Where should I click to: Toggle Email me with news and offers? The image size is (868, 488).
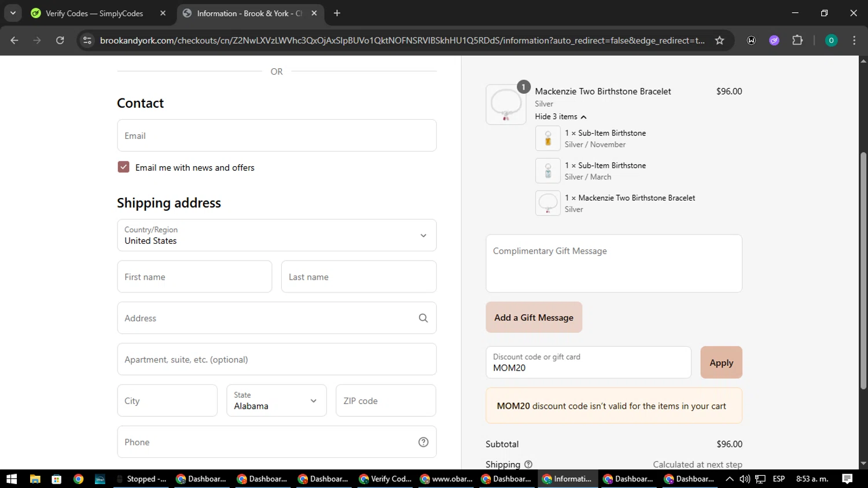(x=123, y=167)
